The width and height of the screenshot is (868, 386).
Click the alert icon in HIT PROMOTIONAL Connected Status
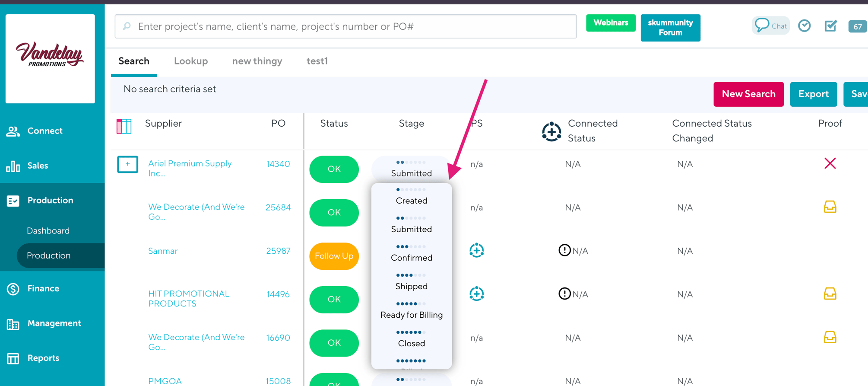[564, 294]
